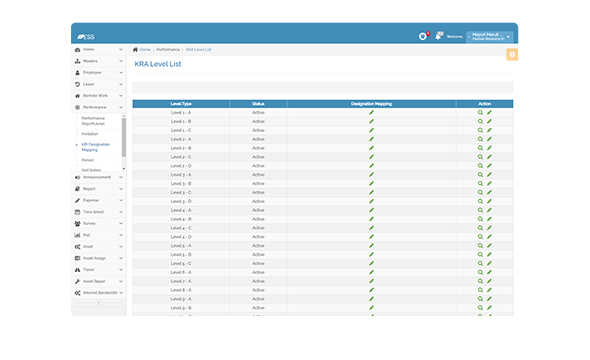Edit designation mapping for Level 3 - B
The image size is (590, 360).
371,184
